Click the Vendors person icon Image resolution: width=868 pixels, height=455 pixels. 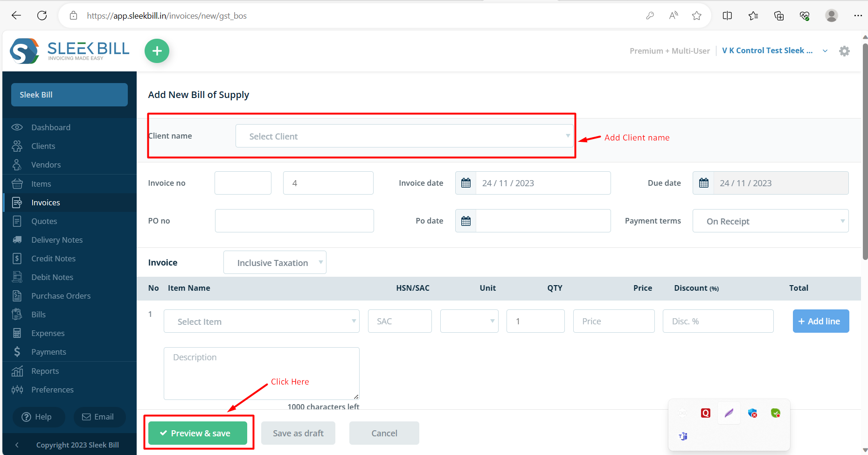(x=17, y=165)
